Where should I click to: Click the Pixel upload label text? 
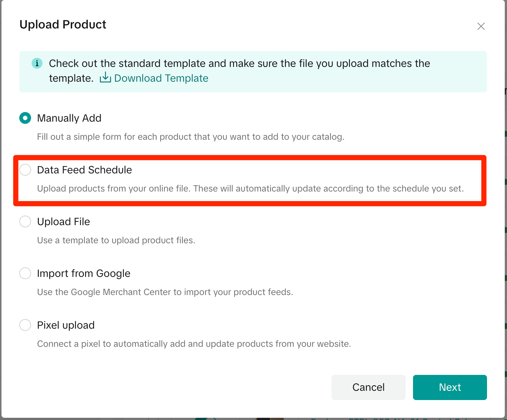66,325
